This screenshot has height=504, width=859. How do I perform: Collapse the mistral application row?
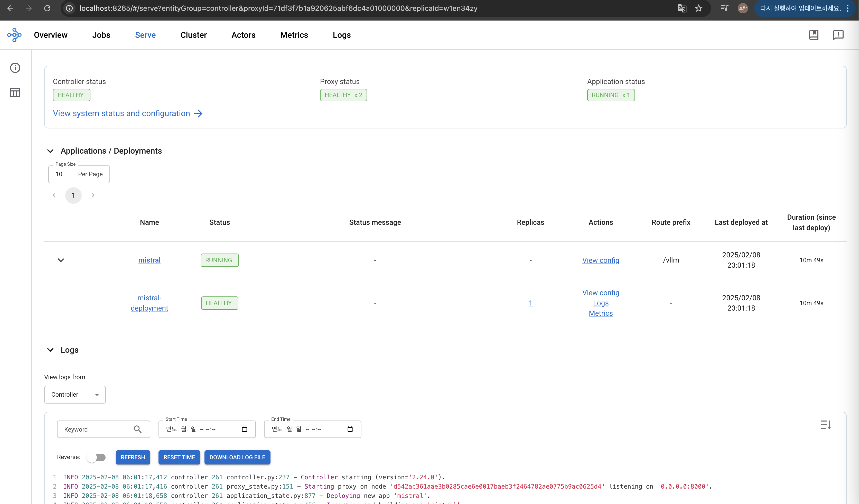click(x=61, y=260)
